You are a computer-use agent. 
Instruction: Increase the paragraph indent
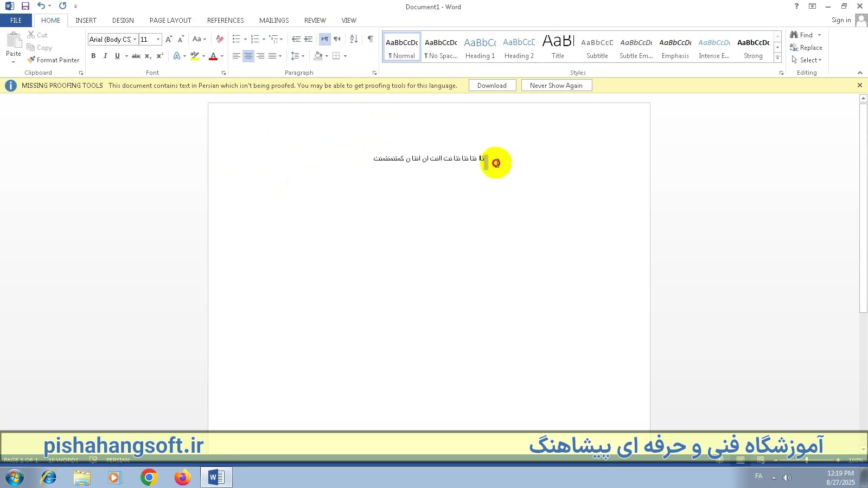point(308,39)
